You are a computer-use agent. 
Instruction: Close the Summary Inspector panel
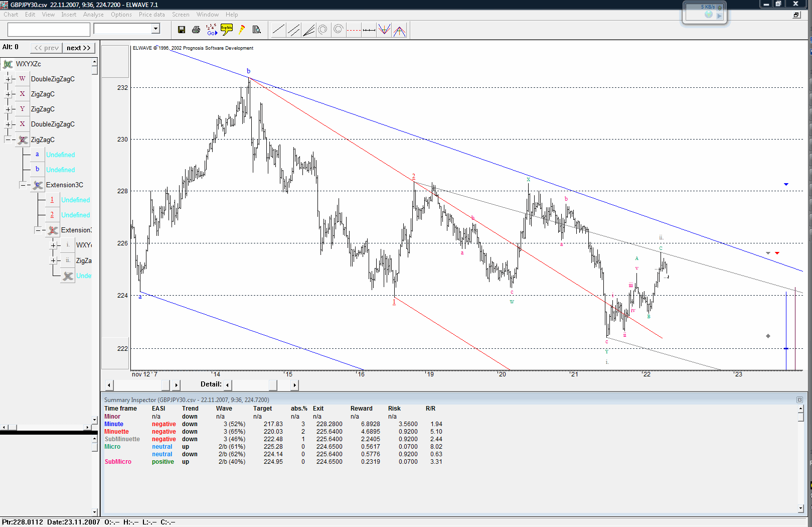click(799, 400)
